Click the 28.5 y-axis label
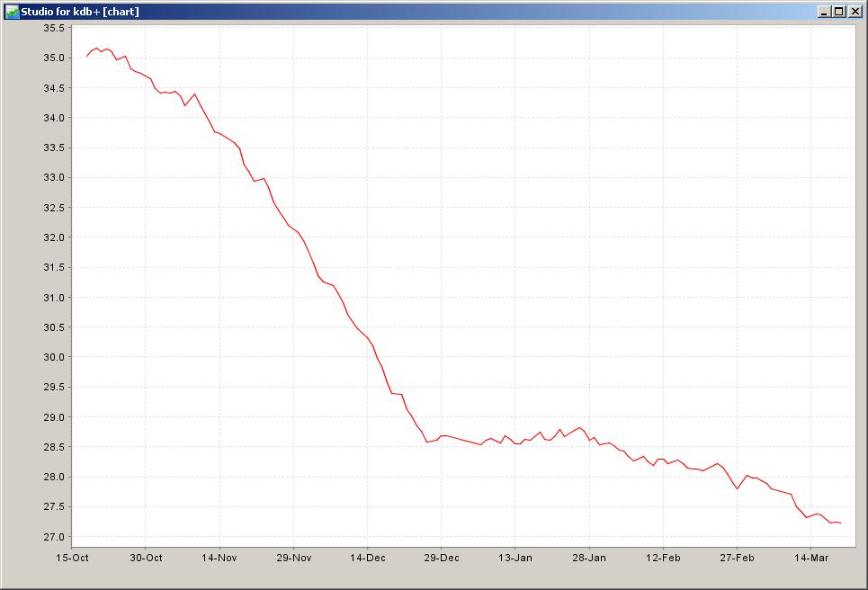Image resolution: width=868 pixels, height=590 pixels. click(54, 447)
